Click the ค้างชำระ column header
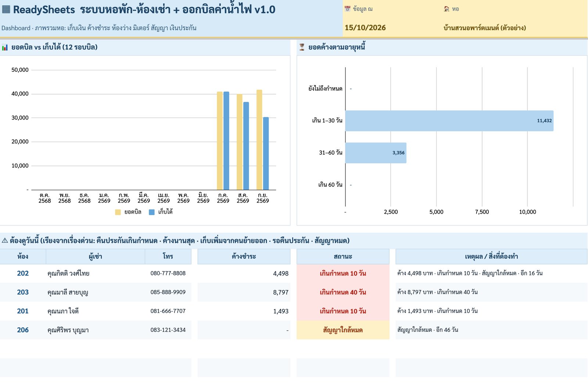Screen dimensions: 588x388 pyautogui.click(x=244, y=256)
